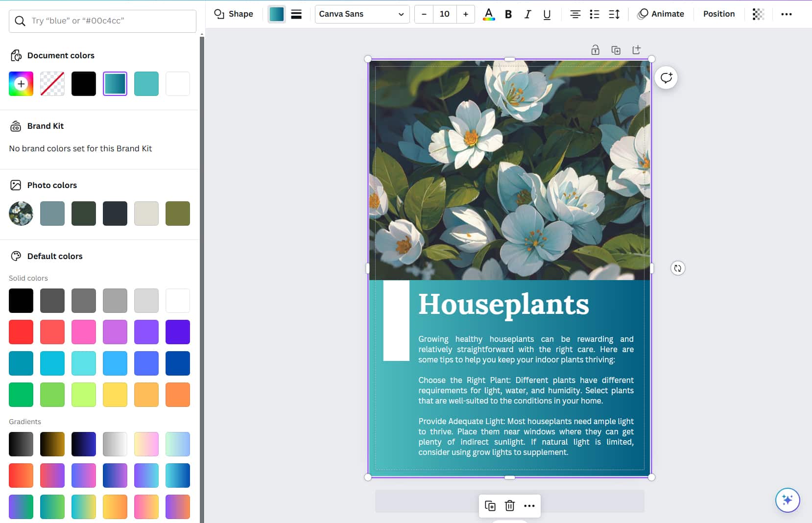Toggle underline formatting
812x523 pixels.
pyautogui.click(x=547, y=14)
